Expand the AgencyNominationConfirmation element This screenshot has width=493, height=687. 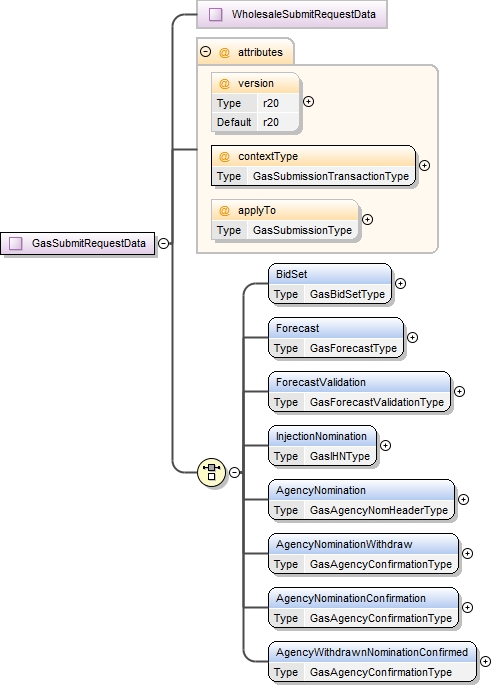[x=468, y=607]
